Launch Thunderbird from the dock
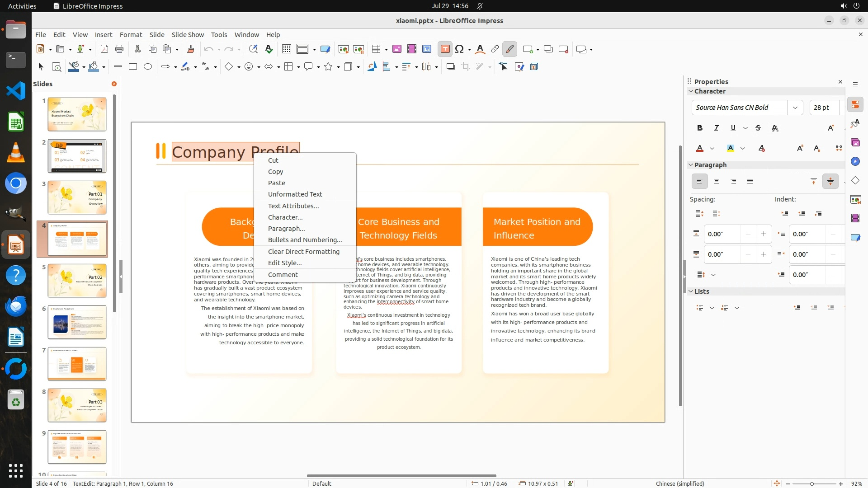 tap(16, 306)
